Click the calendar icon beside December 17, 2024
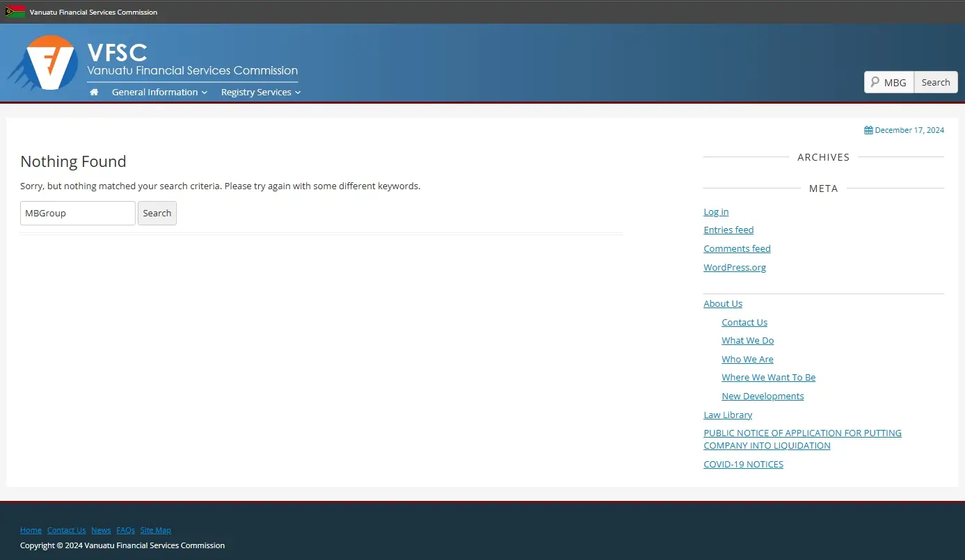 [868, 130]
